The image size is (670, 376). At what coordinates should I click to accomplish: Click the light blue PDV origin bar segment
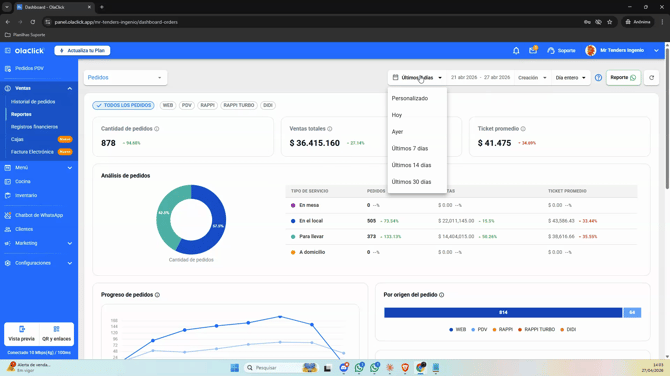click(x=632, y=313)
